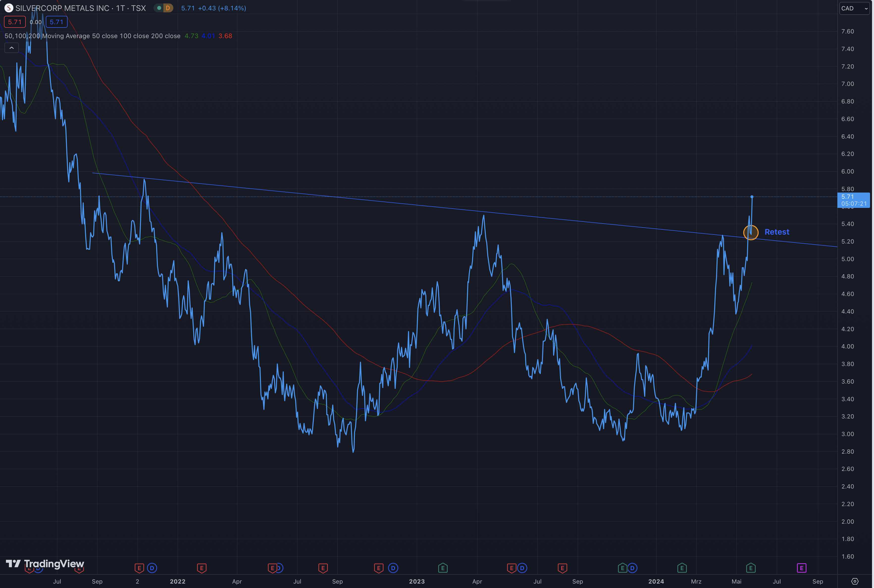874x588 pixels.
Task: Open the SILVERCORP METALS INC symbol title
Action: point(80,8)
